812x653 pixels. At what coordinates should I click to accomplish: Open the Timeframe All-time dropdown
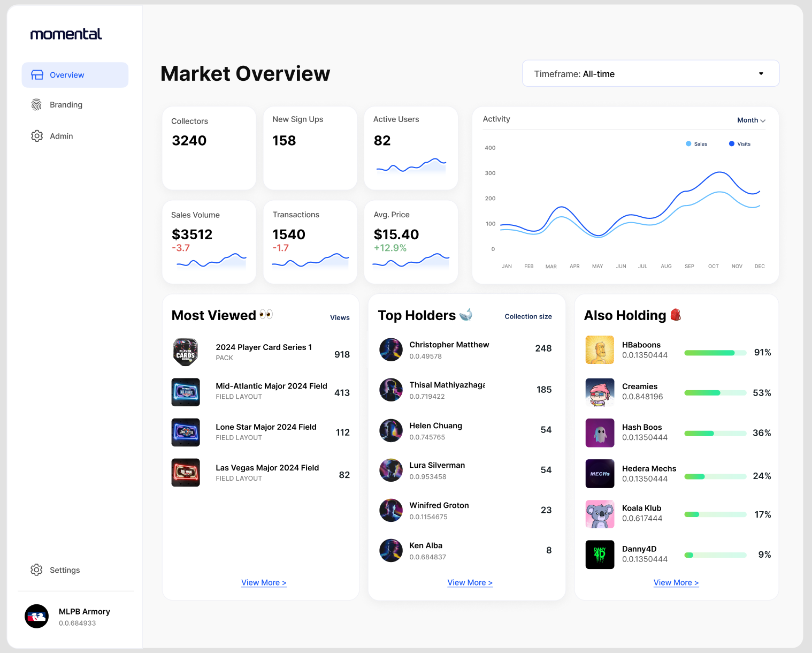(650, 74)
